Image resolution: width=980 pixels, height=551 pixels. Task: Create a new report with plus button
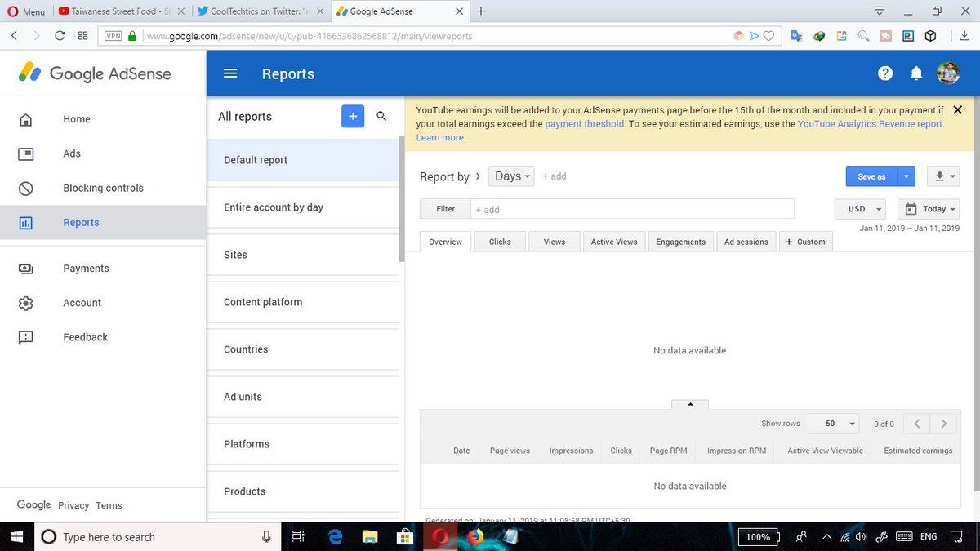point(353,117)
